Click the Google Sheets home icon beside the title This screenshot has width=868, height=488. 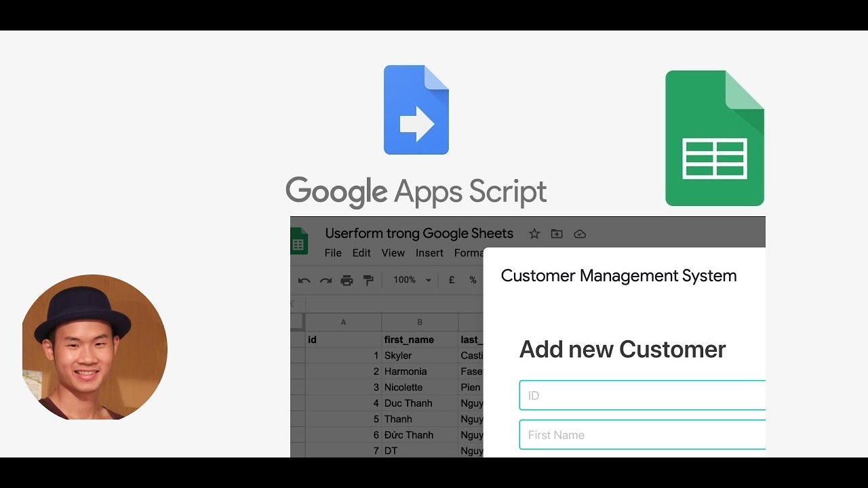click(x=299, y=241)
